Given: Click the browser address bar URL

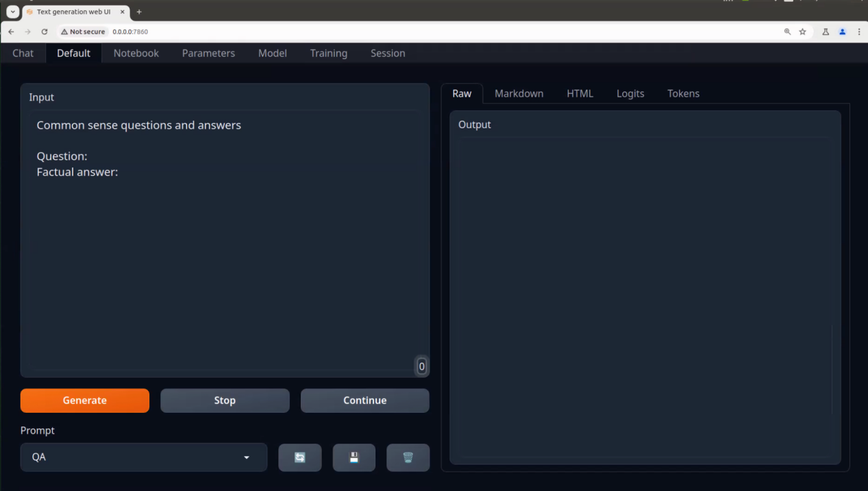Looking at the screenshot, I should [130, 32].
